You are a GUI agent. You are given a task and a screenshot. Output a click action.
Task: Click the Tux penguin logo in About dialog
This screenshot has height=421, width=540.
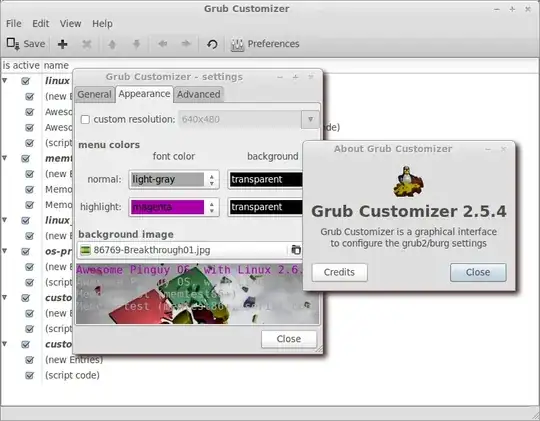point(408,182)
